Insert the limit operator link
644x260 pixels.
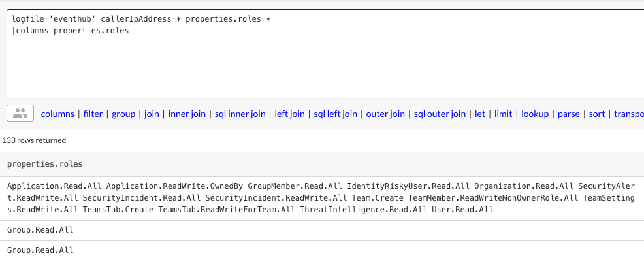[x=503, y=114]
